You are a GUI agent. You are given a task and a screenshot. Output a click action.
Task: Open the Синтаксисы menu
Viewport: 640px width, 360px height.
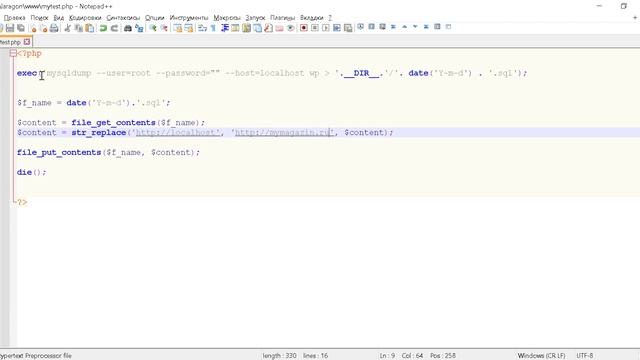123,18
